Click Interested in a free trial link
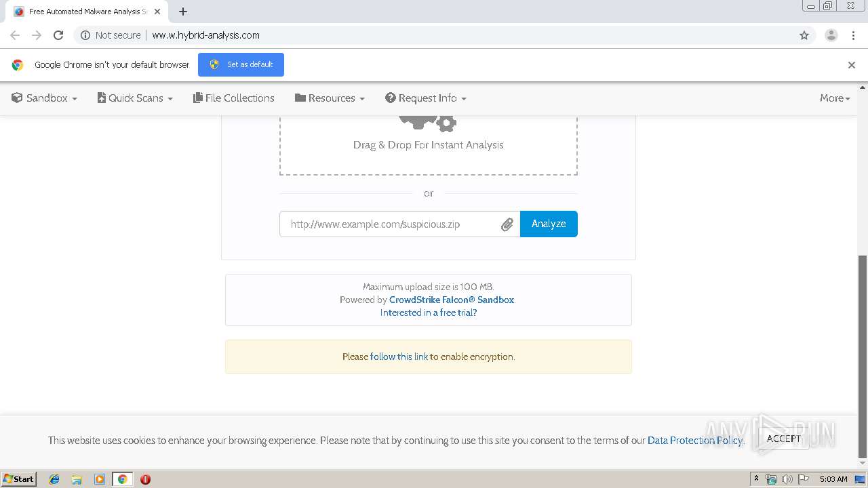 pyautogui.click(x=429, y=312)
